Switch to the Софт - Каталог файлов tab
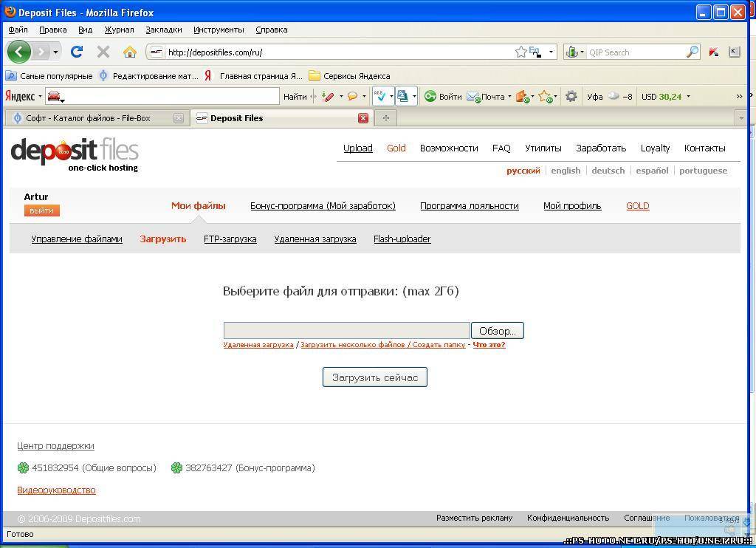This screenshot has height=548, width=756. 97,118
